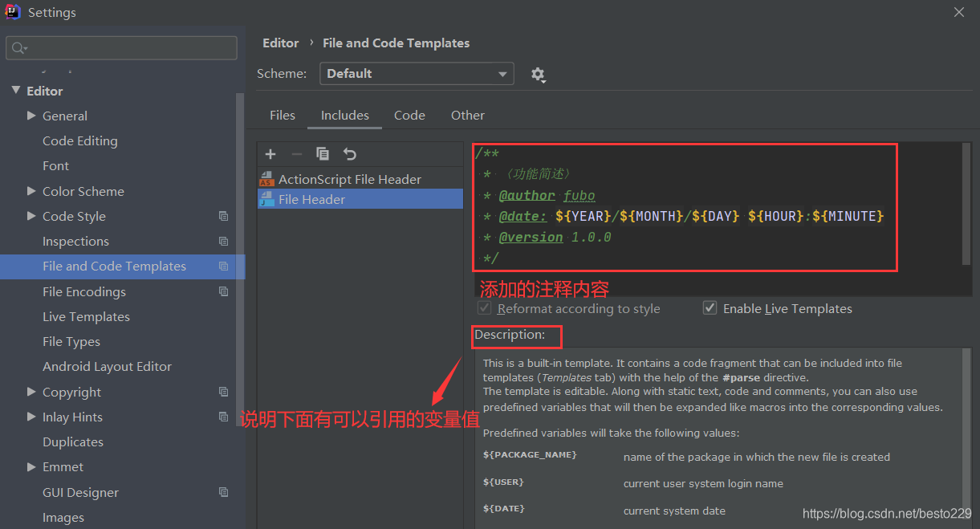Click the ${DATE} variable text

coord(503,508)
